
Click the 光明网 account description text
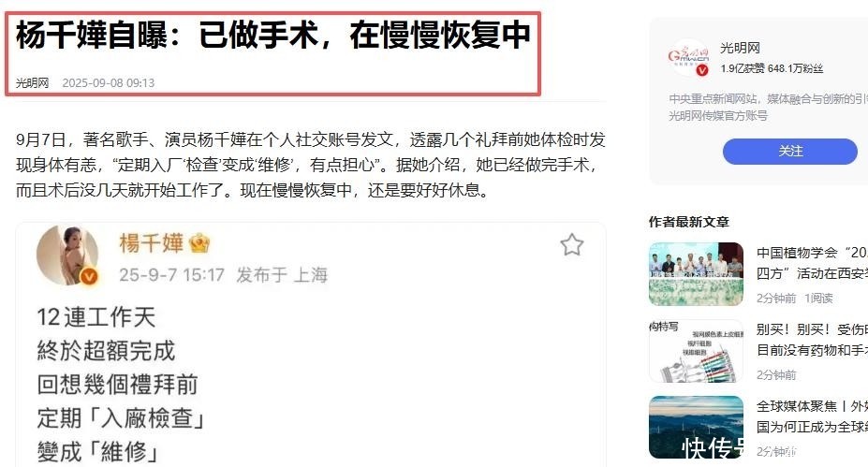pyautogui.click(x=769, y=107)
